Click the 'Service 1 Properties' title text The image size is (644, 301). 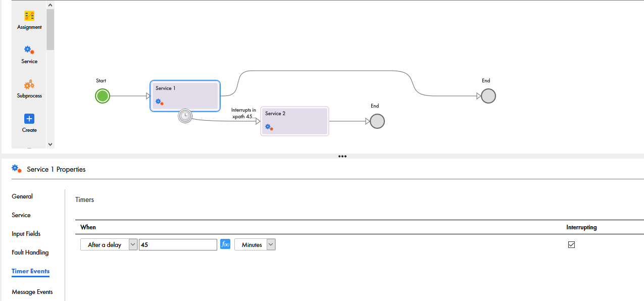point(56,170)
